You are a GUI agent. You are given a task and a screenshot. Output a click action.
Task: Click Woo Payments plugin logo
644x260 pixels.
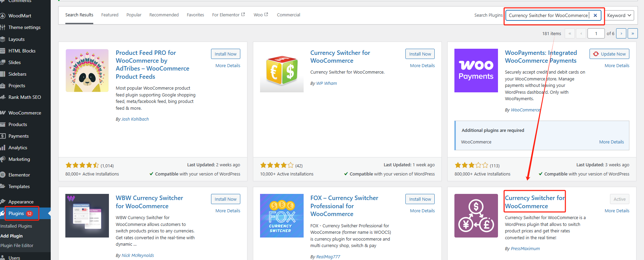[476, 71]
